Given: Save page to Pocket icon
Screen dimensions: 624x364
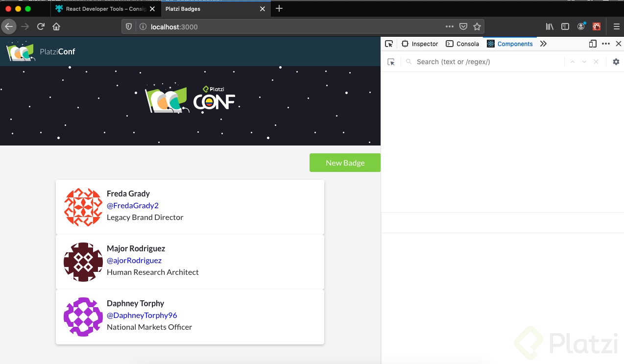Looking at the screenshot, I should point(463,26).
